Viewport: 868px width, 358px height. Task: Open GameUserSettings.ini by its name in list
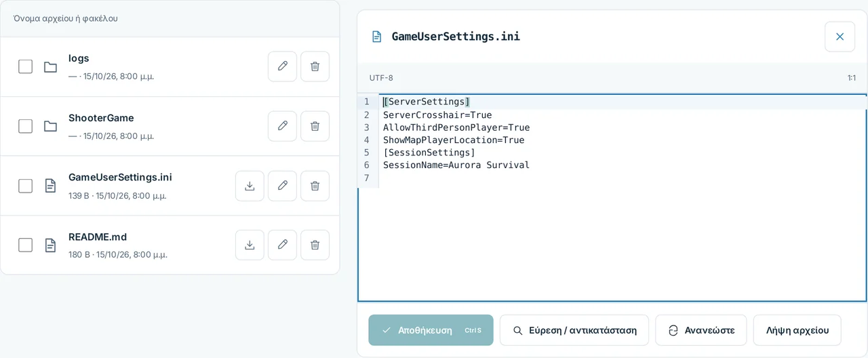coord(120,177)
